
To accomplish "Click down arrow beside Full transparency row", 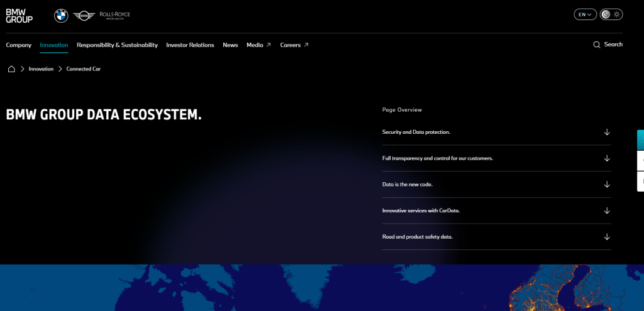I will point(607,158).
